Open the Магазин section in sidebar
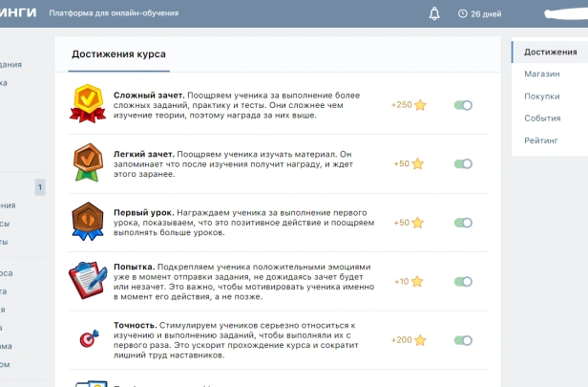The height and width of the screenshot is (387, 588). click(540, 74)
